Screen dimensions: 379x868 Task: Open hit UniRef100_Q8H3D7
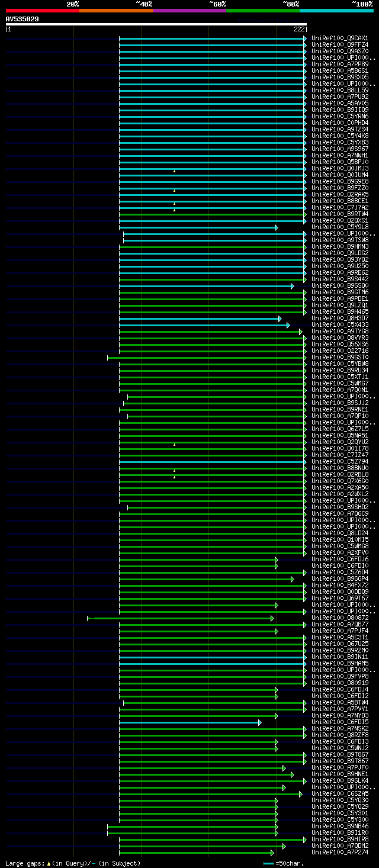tap(340, 318)
